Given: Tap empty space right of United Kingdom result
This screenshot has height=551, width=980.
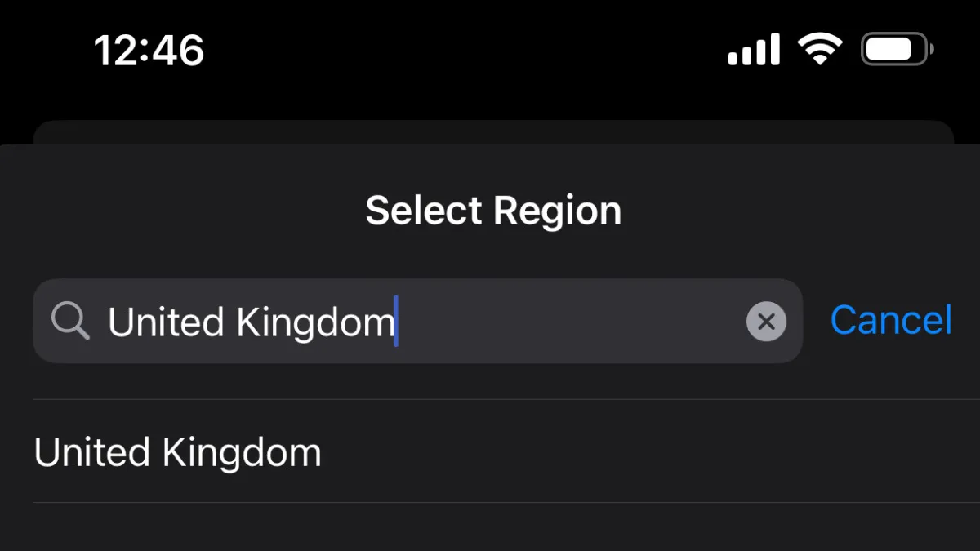Looking at the screenshot, I should (x=645, y=451).
